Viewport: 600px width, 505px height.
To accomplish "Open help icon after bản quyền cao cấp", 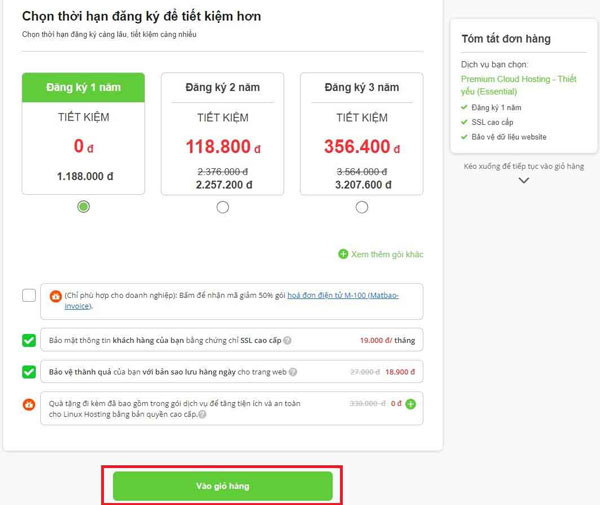I will point(202,414).
